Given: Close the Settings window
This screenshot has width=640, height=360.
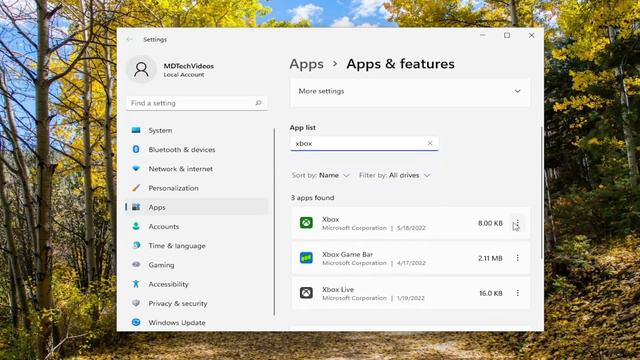Looking at the screenshot, I should (x=531, y=36).
